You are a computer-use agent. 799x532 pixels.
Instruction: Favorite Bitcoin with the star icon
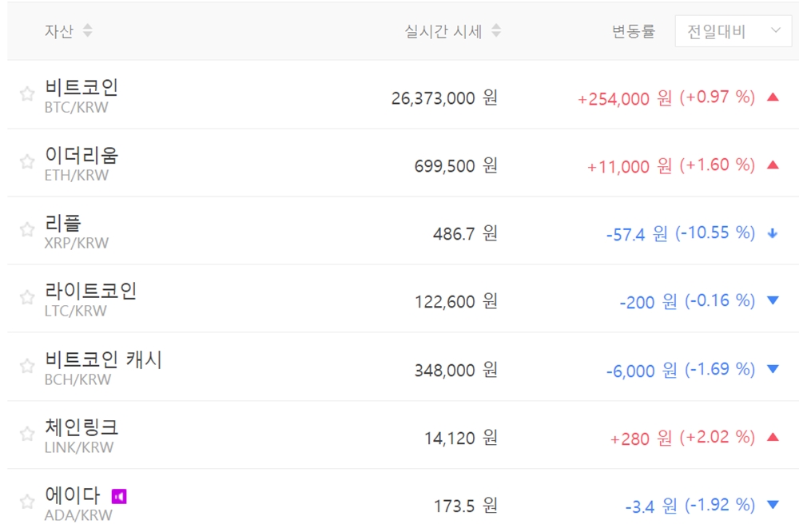point(27,94)
